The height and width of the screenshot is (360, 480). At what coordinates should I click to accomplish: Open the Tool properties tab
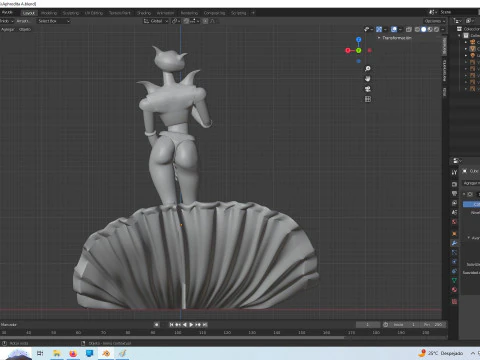point(454,173)
